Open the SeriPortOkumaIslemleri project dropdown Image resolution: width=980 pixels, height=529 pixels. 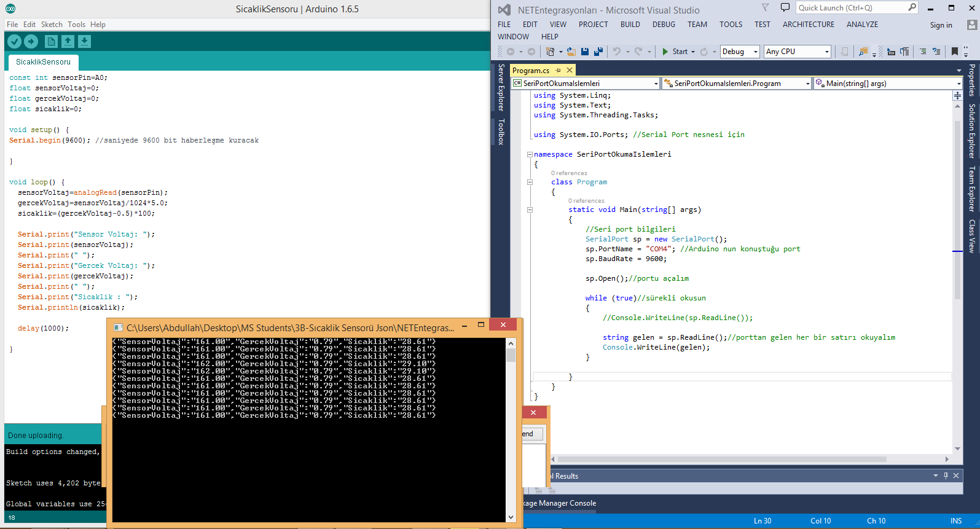[656, 84]
